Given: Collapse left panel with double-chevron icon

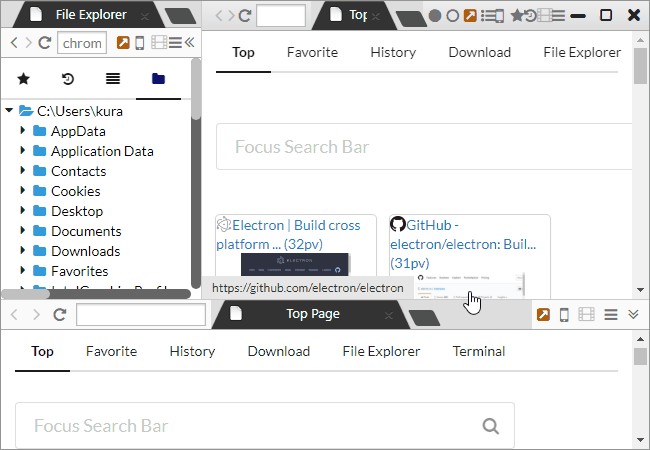Looking at the screenshot, I should pyautogui.click(x=189, y=42).
